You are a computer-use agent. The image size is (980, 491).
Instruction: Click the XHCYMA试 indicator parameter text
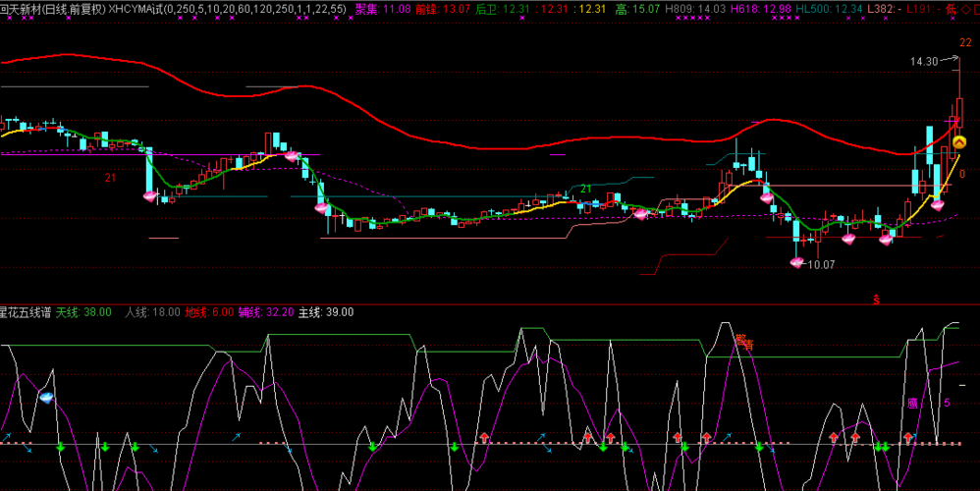[x=228, y=9]
